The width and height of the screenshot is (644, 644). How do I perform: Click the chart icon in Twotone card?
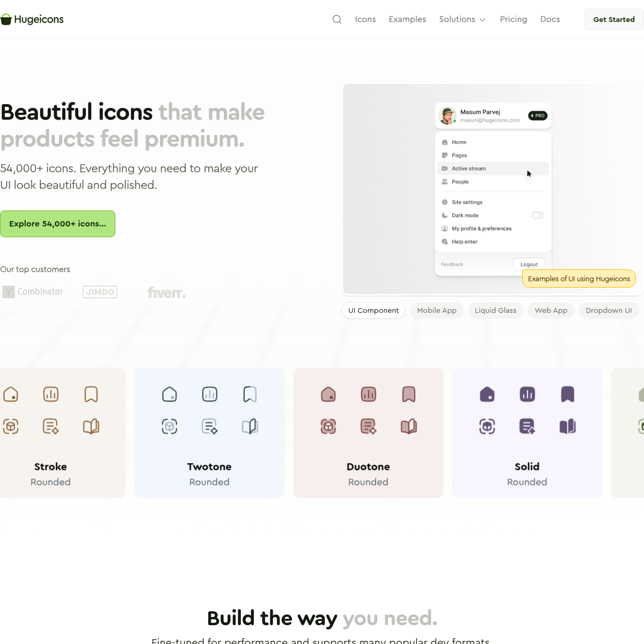210,394
